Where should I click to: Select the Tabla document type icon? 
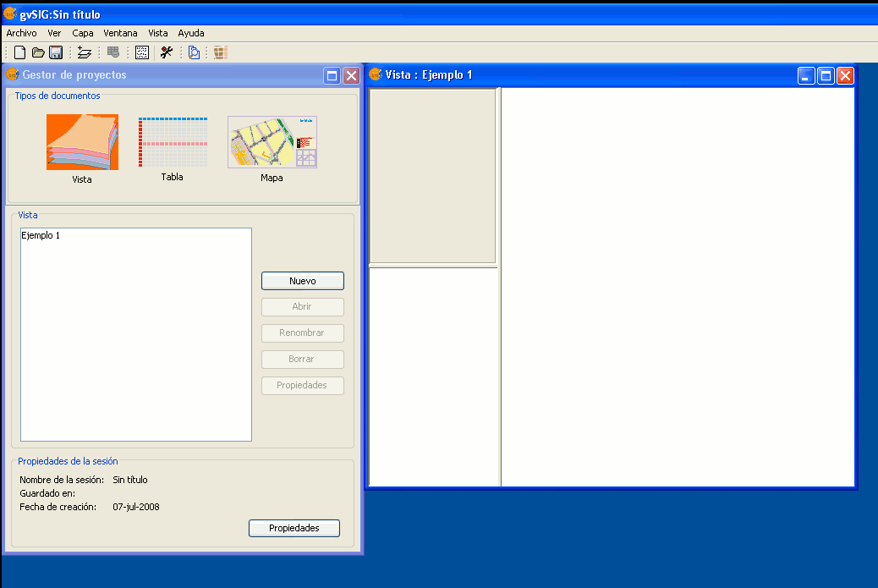[x=173, y=142]
